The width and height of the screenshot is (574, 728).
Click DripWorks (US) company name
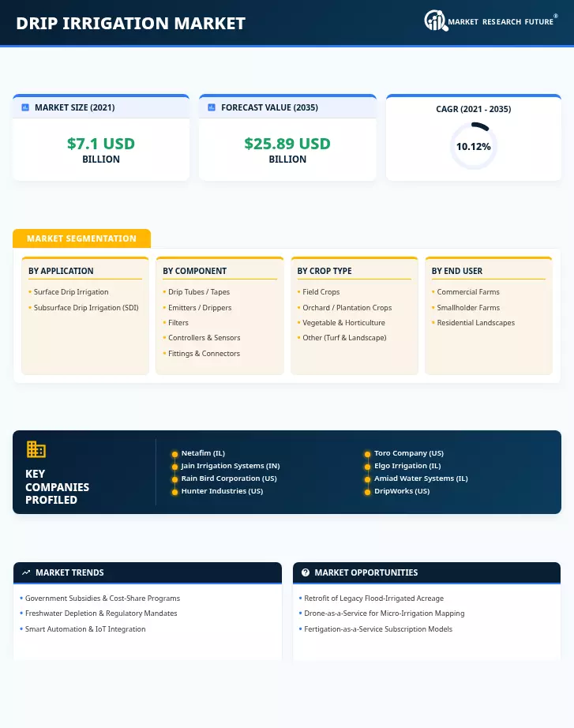coord(402,491)
